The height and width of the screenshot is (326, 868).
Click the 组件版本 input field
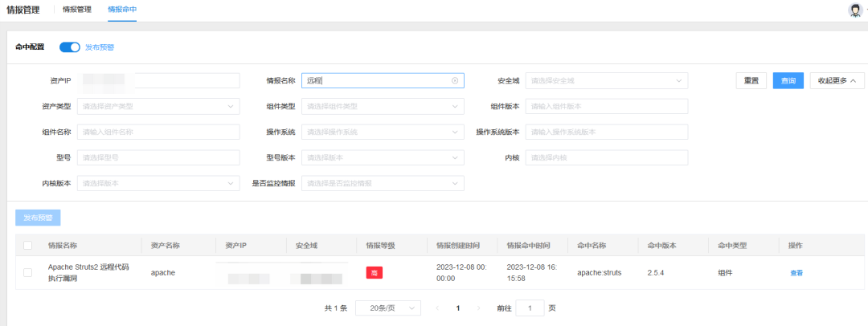click(607, 106)
